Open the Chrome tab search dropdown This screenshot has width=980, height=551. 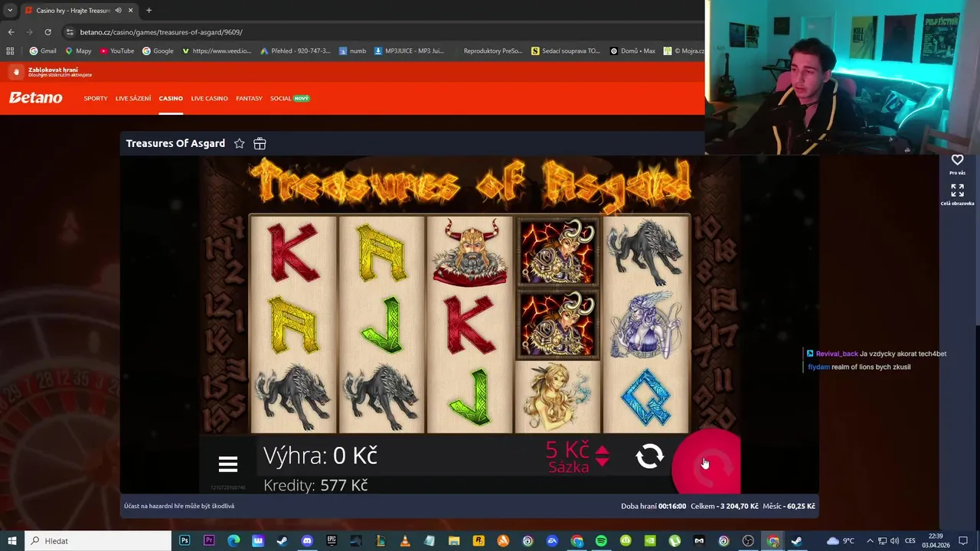coord(9,10)
